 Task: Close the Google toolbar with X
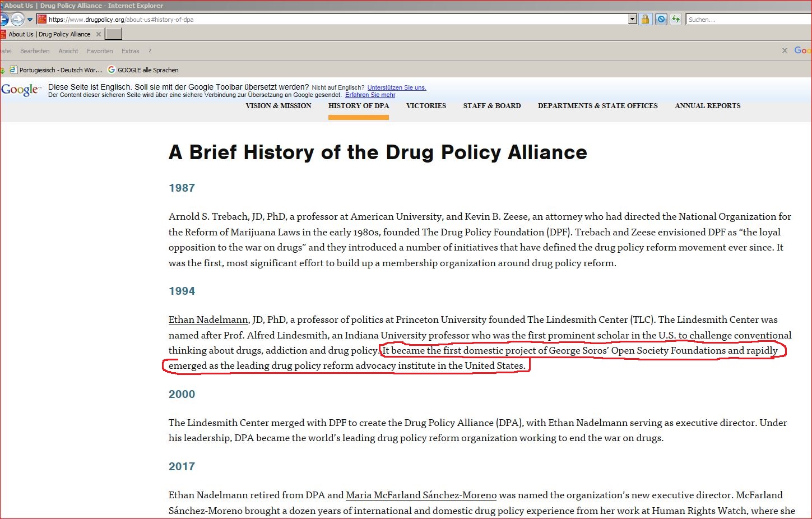785,50
